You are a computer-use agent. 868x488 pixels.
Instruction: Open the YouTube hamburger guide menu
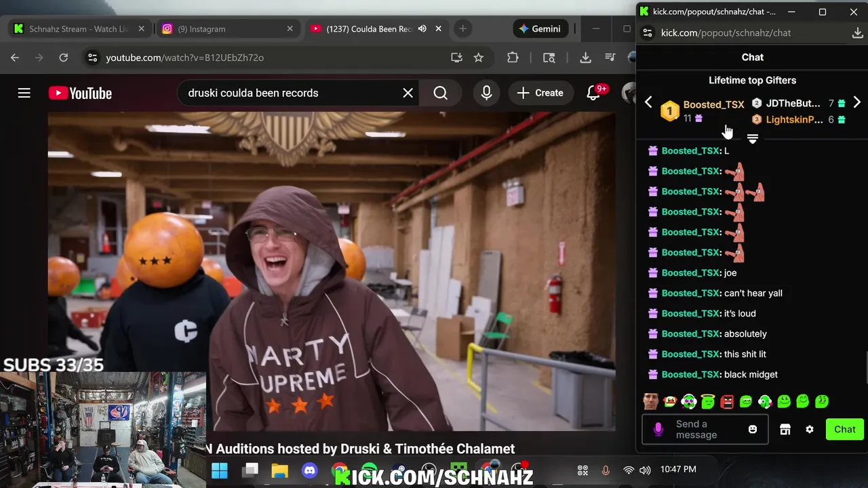(x=24, y=93)
